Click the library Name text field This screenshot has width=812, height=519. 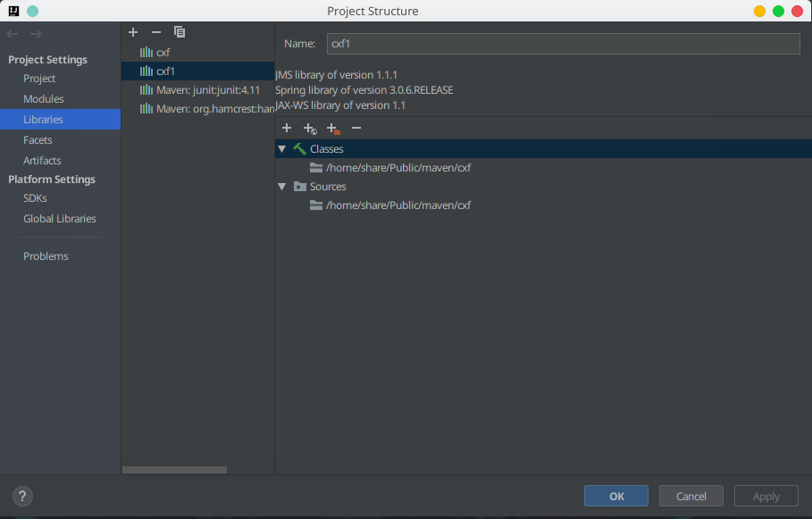click(562, 44)
